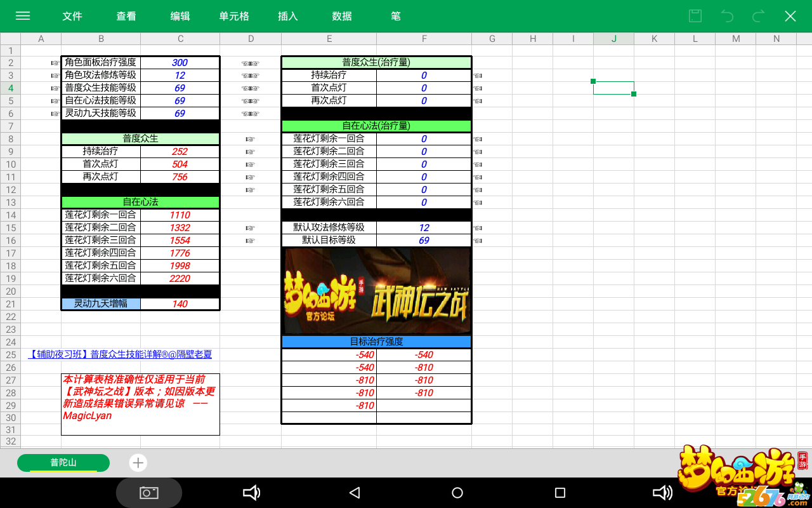Click the 角色面板治疗强度 label cell
812x508 pixels.
pos(101,62)
